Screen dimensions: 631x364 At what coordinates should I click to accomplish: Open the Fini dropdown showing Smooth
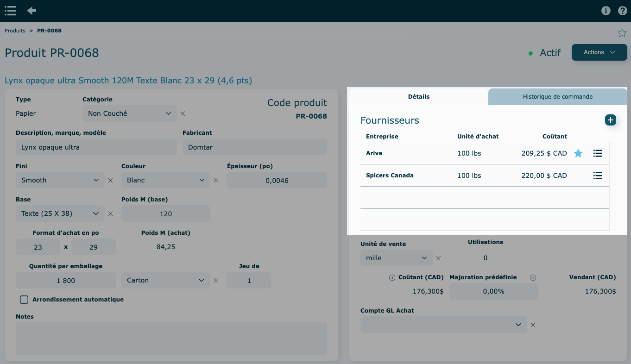click(60, 180)
